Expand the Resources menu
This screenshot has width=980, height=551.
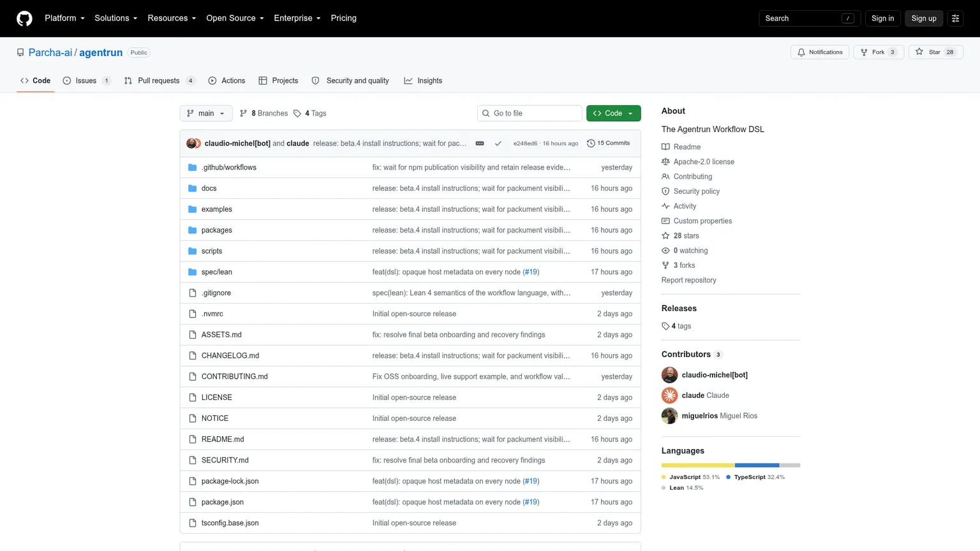point(172,18)
